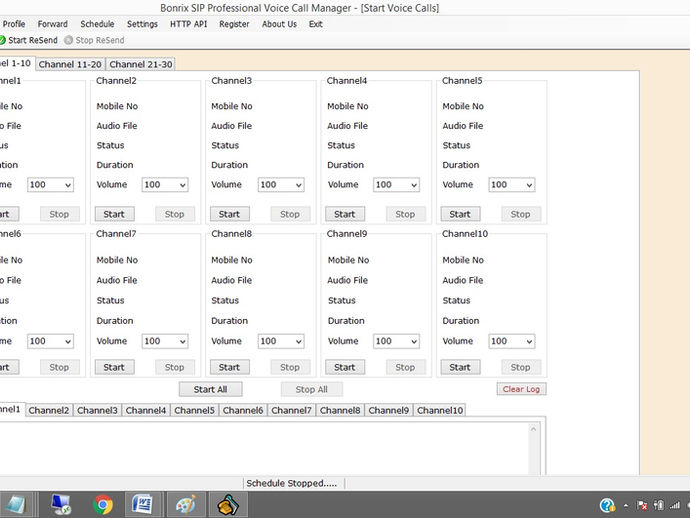Open the Forward menu
Viewport: 690px width, 518px height.
tap(53, 24)
